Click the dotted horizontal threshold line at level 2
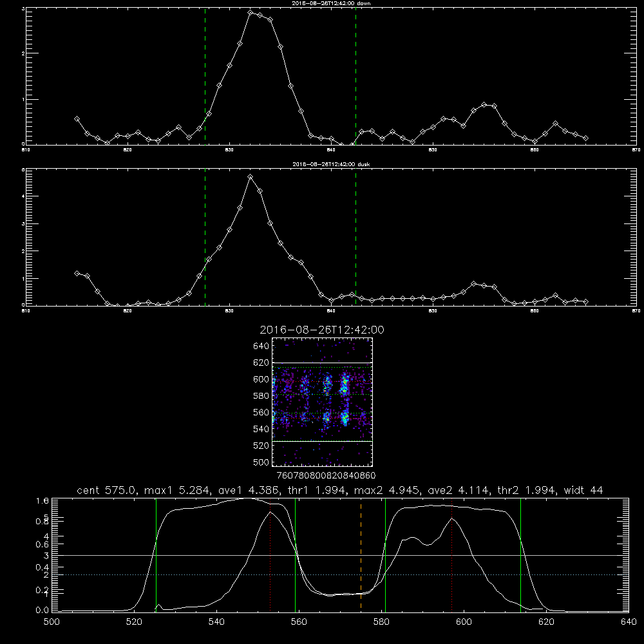The width and height of the screenshot is (644, 644). coord(340,575)
